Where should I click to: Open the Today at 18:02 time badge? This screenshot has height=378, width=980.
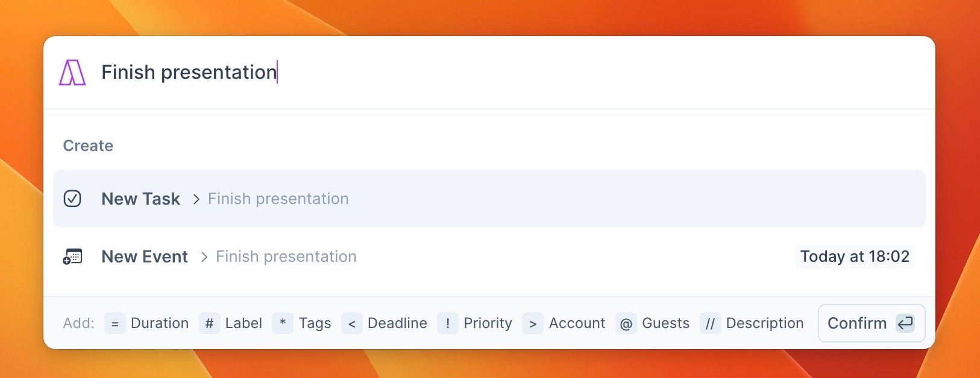pyautogui.click(x=855, y=256)
